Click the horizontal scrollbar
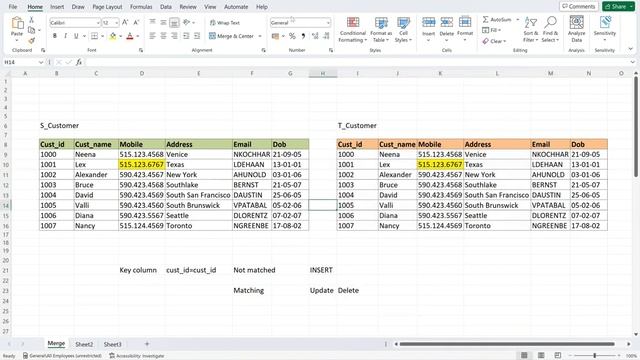 (x=507, y=344)
